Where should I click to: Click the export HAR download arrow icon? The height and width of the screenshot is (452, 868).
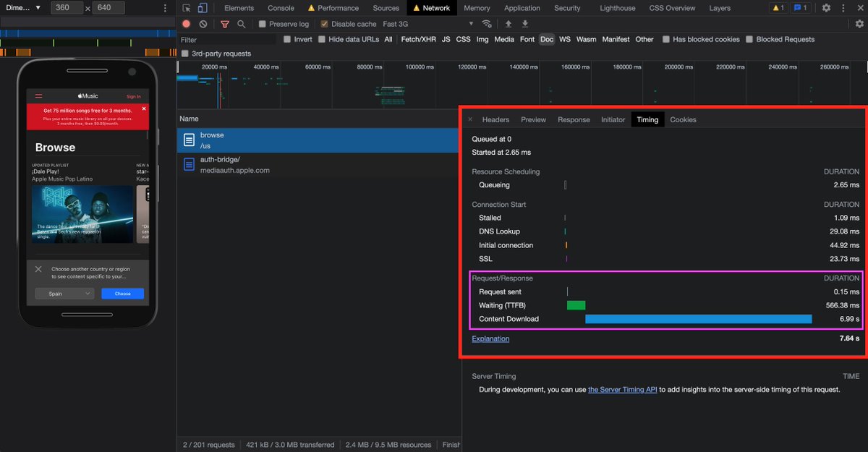pos(525,24)
